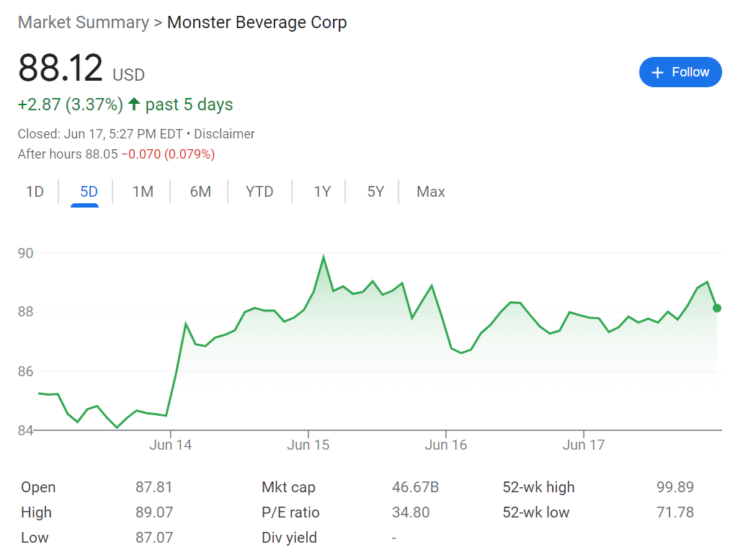Click the Monster Beverage Corp title
This screenshot has height=560, width=743.
tap(257, 22)
